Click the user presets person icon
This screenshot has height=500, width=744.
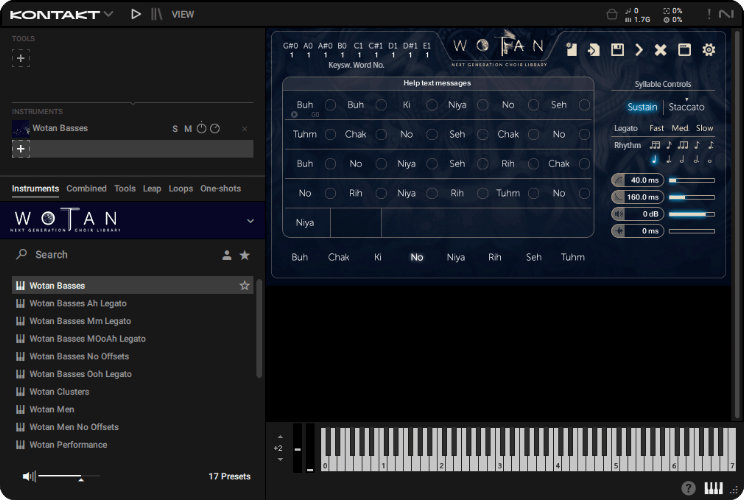227,255
